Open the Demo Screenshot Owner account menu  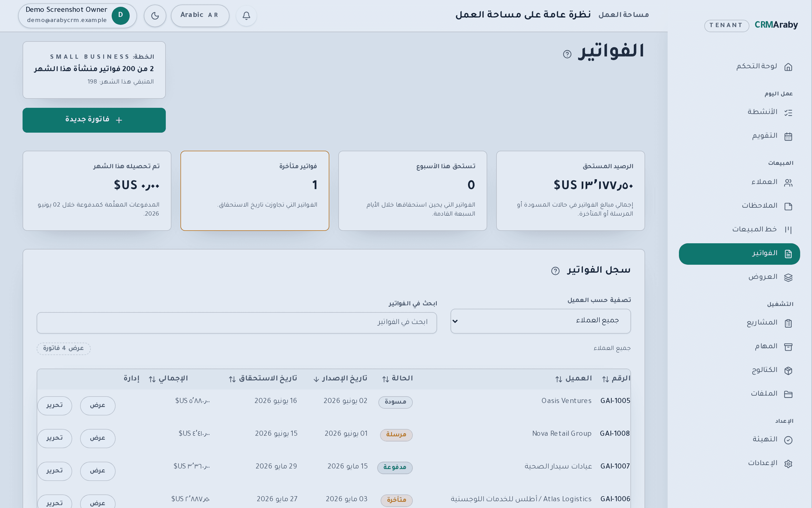78,16
